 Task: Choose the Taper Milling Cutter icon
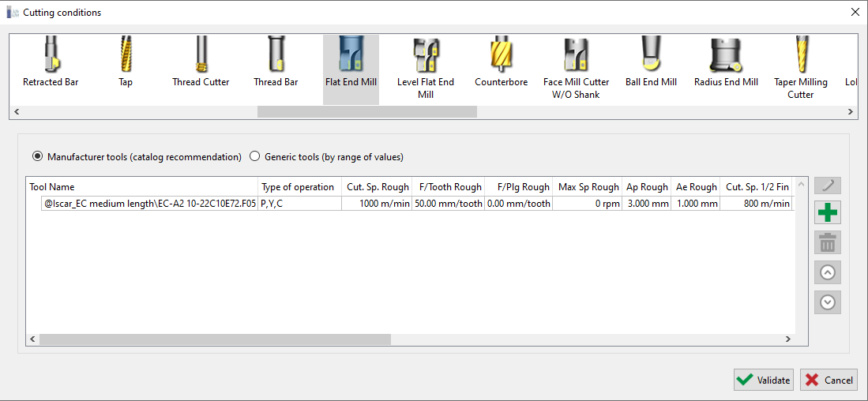pyautogui.click(x=800, y=68)
